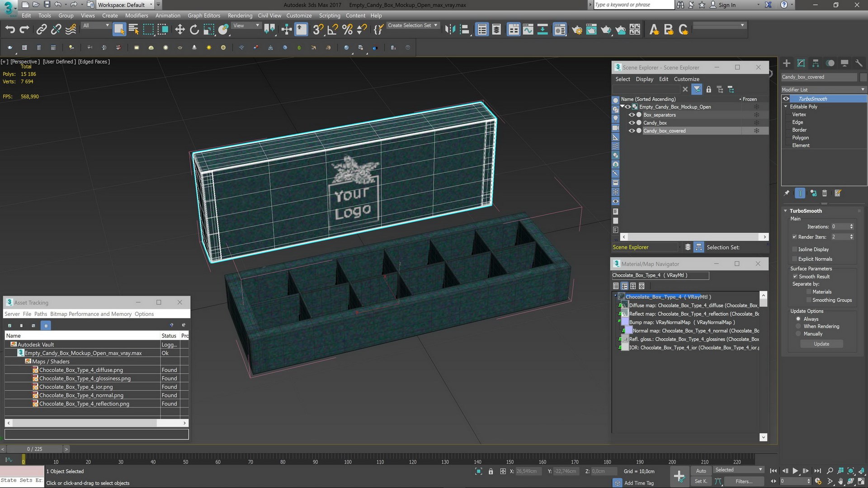This screenshot has height=488, width=868.
Task: Select the Manually update radio option
Action: click(x=798, y=334)
